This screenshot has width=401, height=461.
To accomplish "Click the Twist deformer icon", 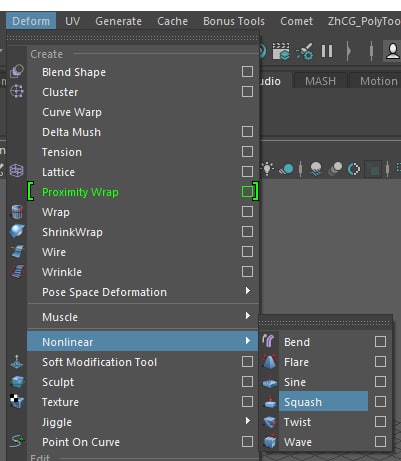I will pos(269,422).
